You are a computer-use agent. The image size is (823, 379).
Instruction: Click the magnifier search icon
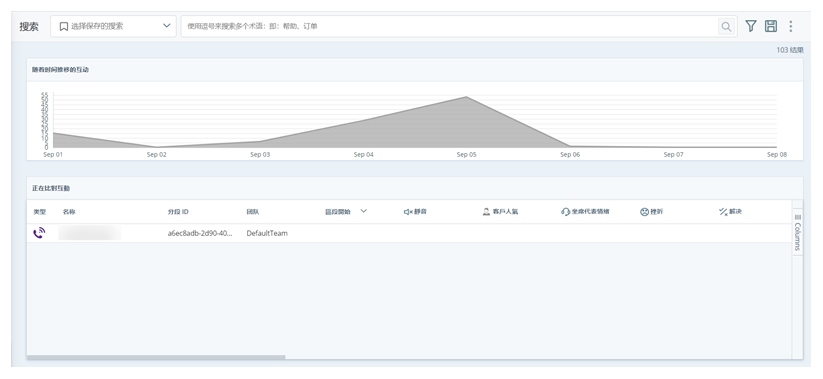726,27
